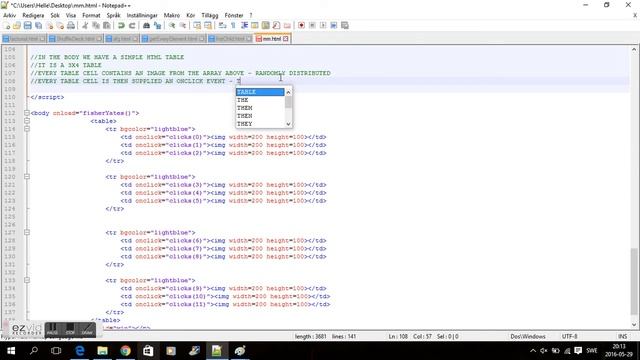The width and height of the screenshot is (640, 360).
Task: Open the Redigera menu
Action: (x=33, y=15)
